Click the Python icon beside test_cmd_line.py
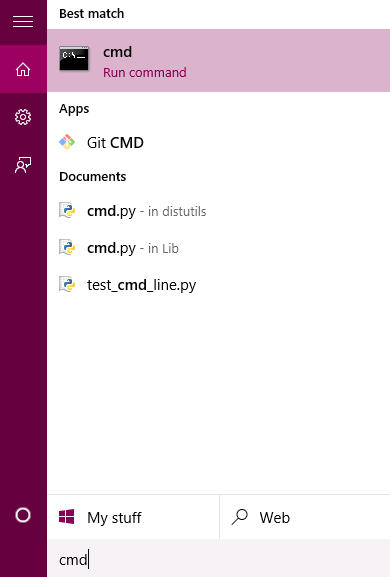Screen dimensions: 390x577 (67, 284)
